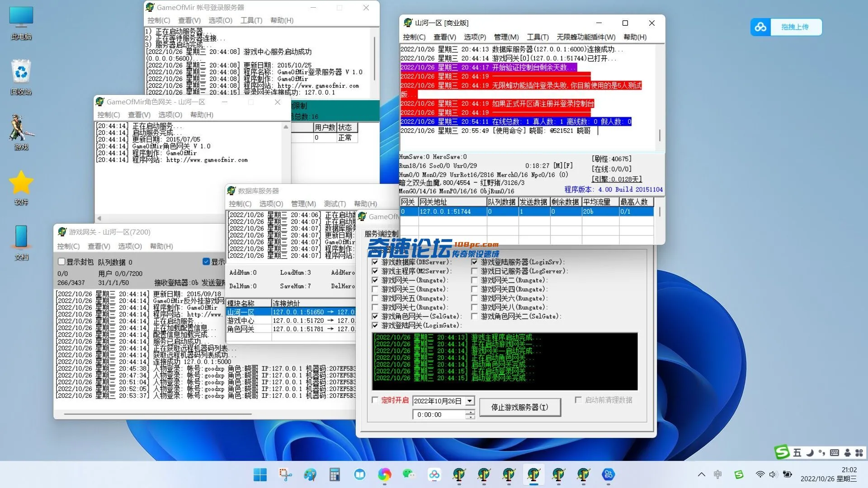The width and height of the screenshot is (868, 488).
Task: Toggle the 五 Wubi mode on IME bar
Action: tap(797, 453)
